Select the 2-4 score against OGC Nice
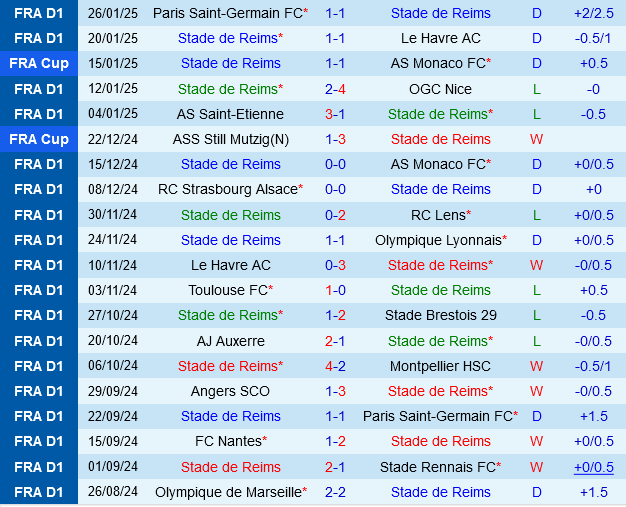 click(x=335, y=89)
